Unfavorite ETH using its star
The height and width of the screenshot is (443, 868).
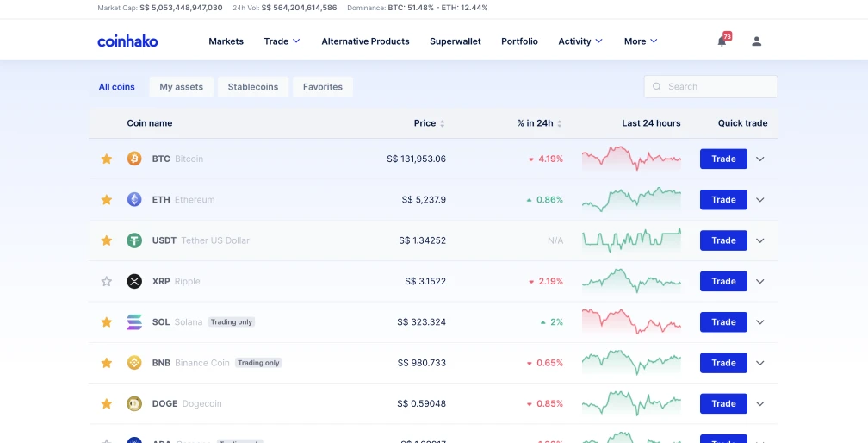coord(106,199)
